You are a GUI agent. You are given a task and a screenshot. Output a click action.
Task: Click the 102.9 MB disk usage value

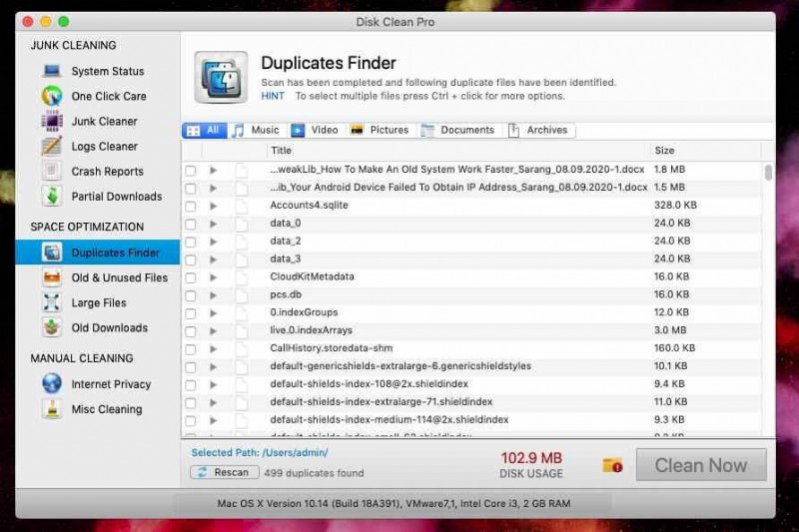(531, 458)
